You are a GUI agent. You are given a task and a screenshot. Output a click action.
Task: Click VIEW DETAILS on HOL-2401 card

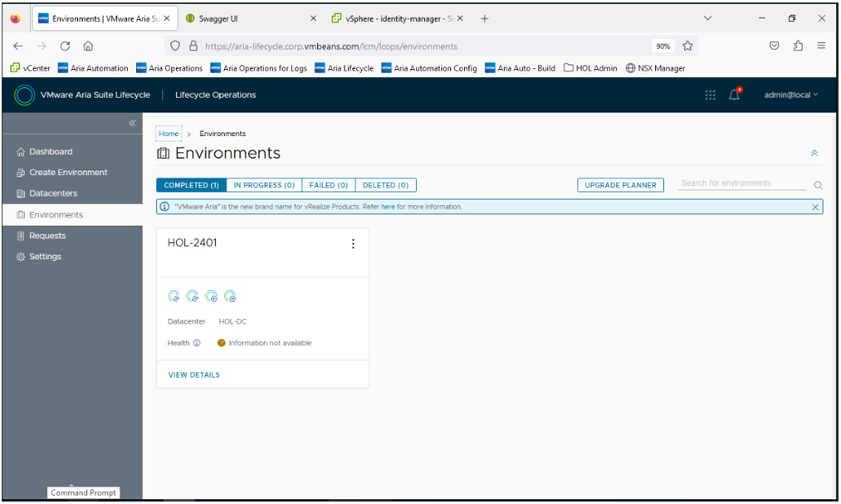coord(193,374)
